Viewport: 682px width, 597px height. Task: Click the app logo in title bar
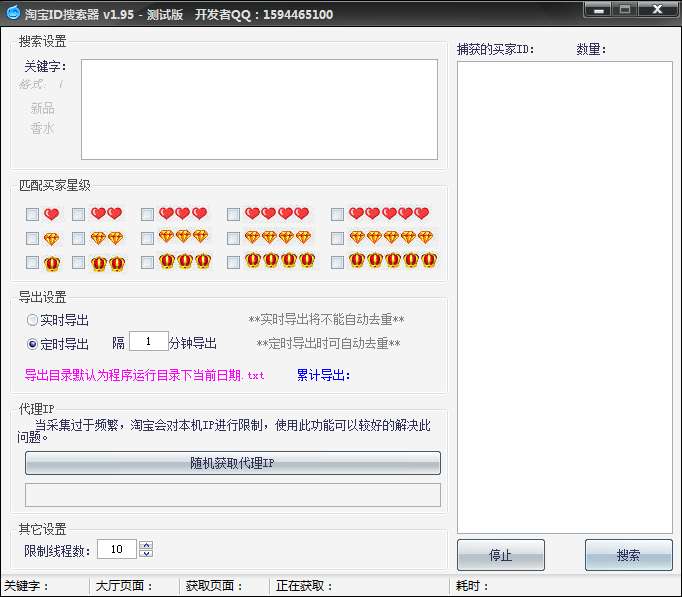click(13, 13)
